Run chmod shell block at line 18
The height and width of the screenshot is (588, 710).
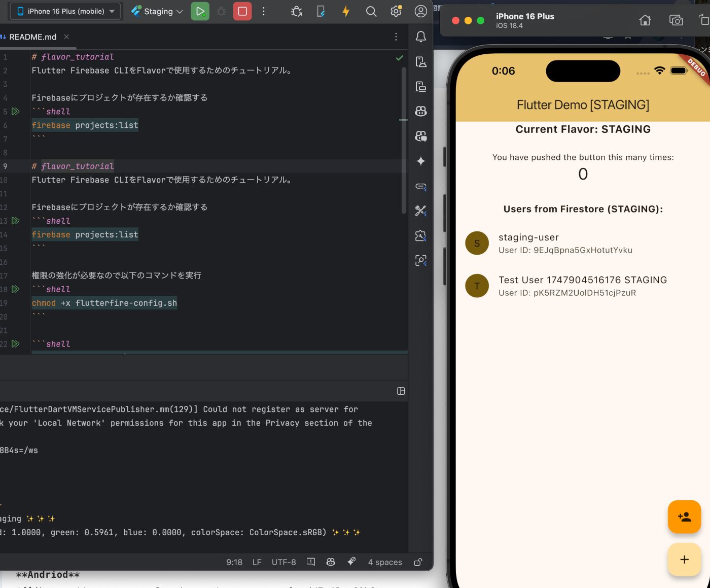[16, 289]
